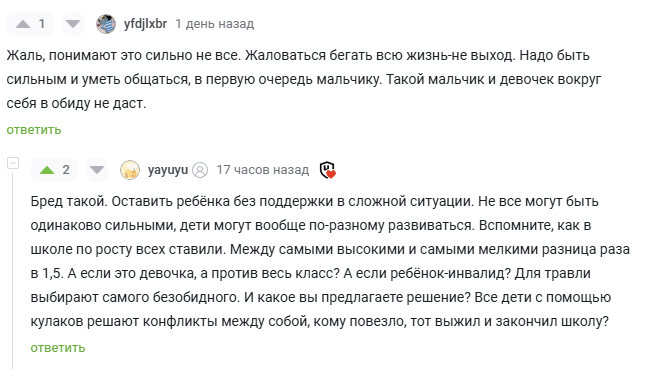This screenshot has height=380, width=647.
Task: Click the '17 часов назад' timestamp
Action: click(x=263, y=170)
